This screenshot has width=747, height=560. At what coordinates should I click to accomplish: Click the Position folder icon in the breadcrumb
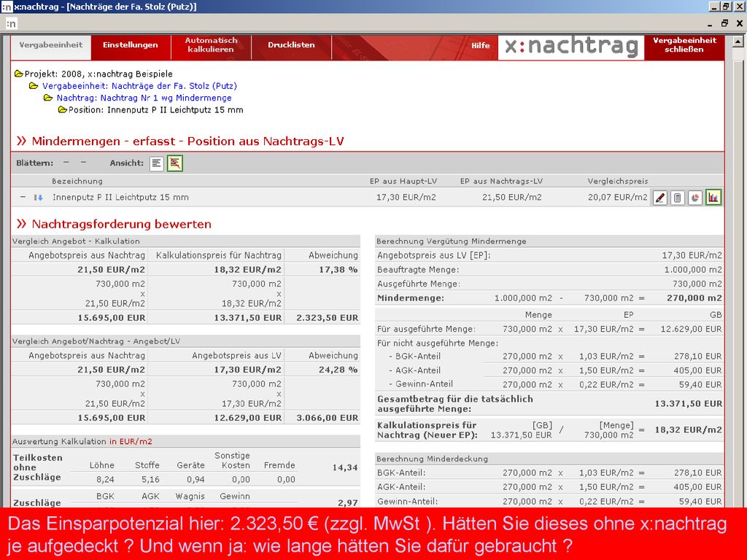click(63, 110)
